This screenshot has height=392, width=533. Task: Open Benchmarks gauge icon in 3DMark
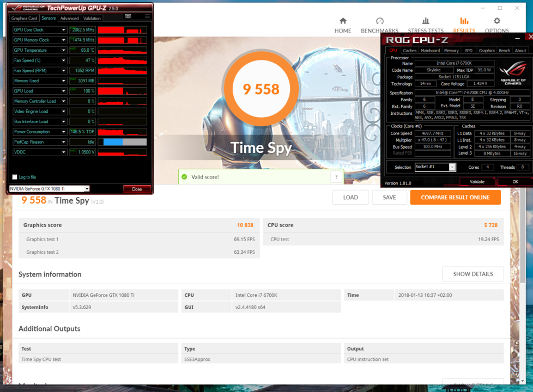(x=380, y=21)
